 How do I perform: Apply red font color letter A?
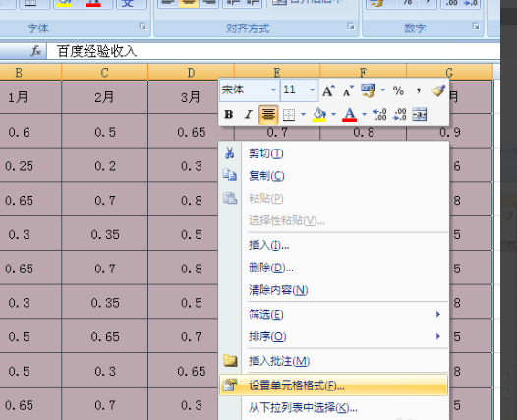(350, 115)
